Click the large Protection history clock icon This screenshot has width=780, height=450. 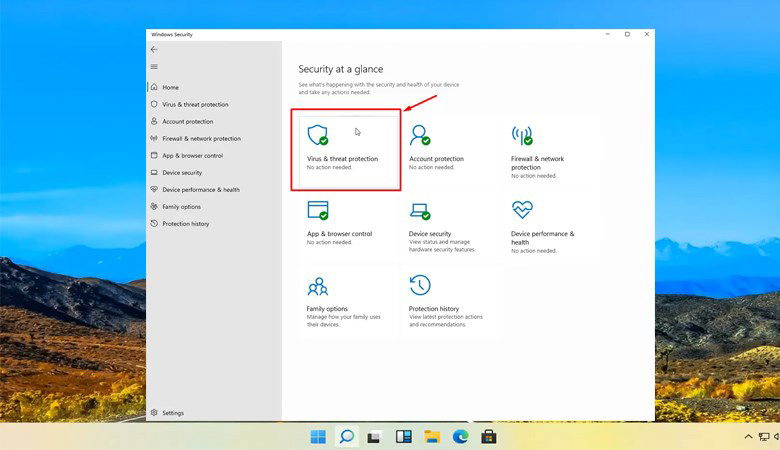(420, 285)
